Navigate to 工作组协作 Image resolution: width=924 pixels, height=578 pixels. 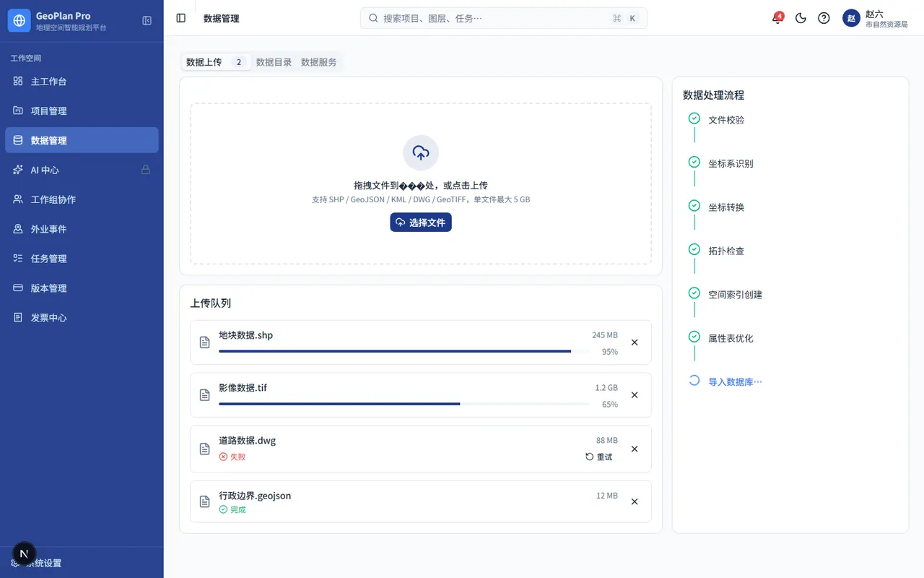(82, 199)
